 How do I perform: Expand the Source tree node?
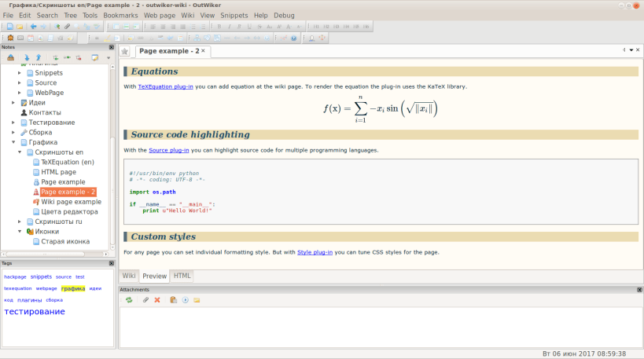[20, 83]
